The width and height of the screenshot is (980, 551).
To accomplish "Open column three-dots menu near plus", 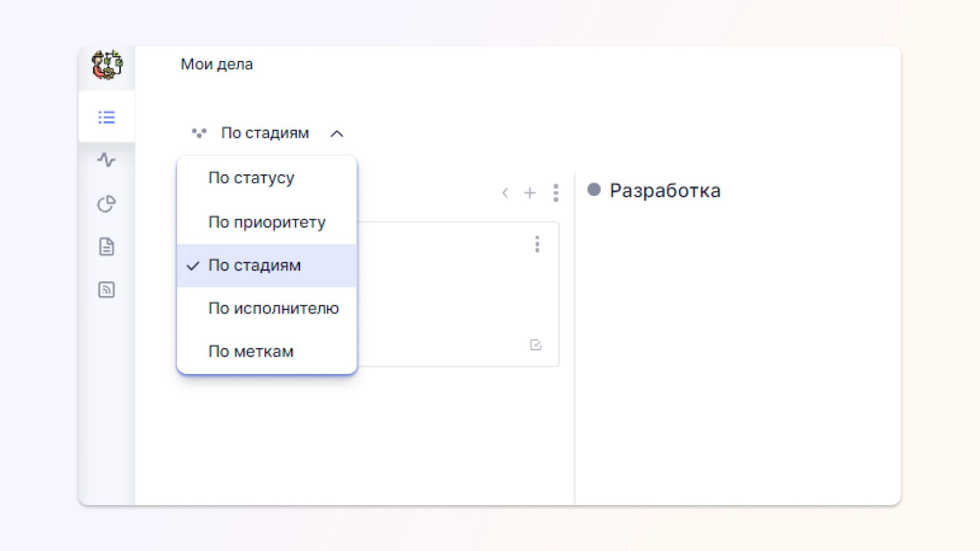I will tap(556, 193).
